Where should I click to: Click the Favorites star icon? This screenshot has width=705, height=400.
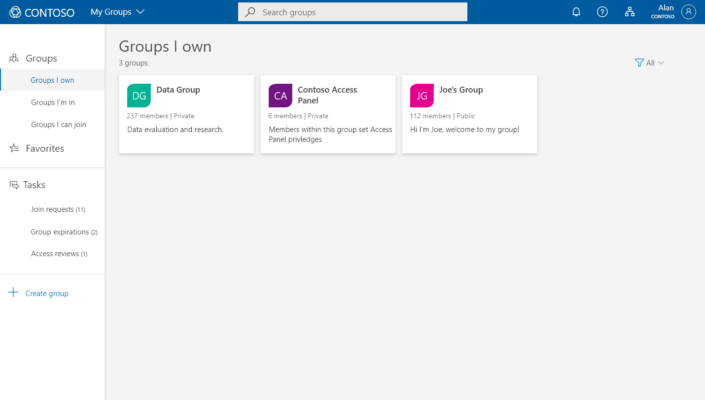14,148
